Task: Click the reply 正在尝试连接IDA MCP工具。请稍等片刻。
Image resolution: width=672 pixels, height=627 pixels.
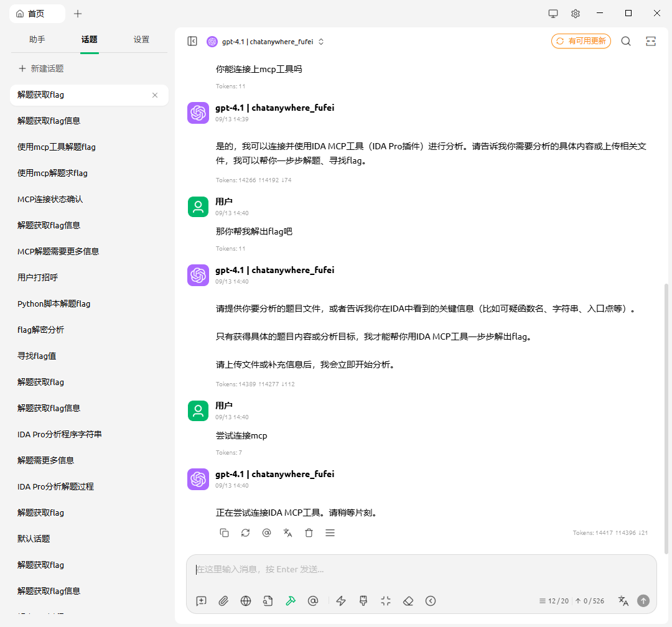Action: [296, 513]
